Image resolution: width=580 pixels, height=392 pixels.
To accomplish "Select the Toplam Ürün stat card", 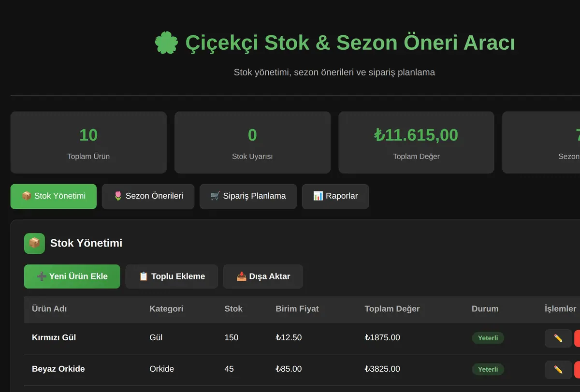I will point(88,143).
